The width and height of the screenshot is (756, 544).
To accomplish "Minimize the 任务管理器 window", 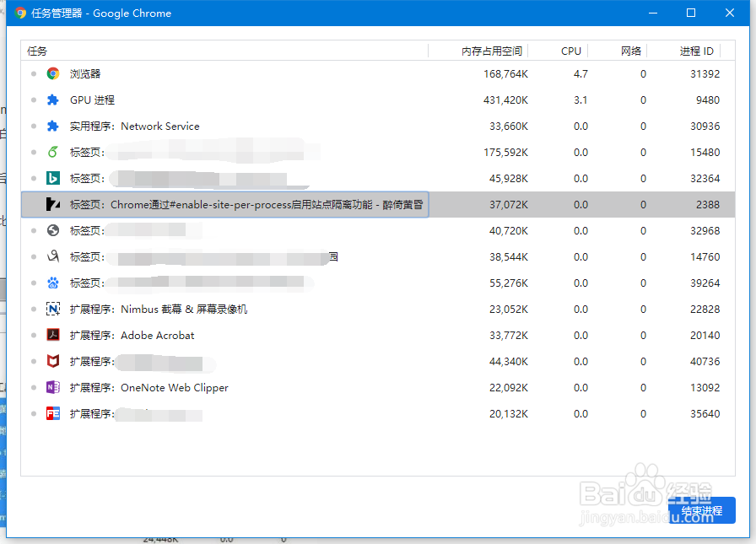I will pyautogui.click(x=653, y=13).
